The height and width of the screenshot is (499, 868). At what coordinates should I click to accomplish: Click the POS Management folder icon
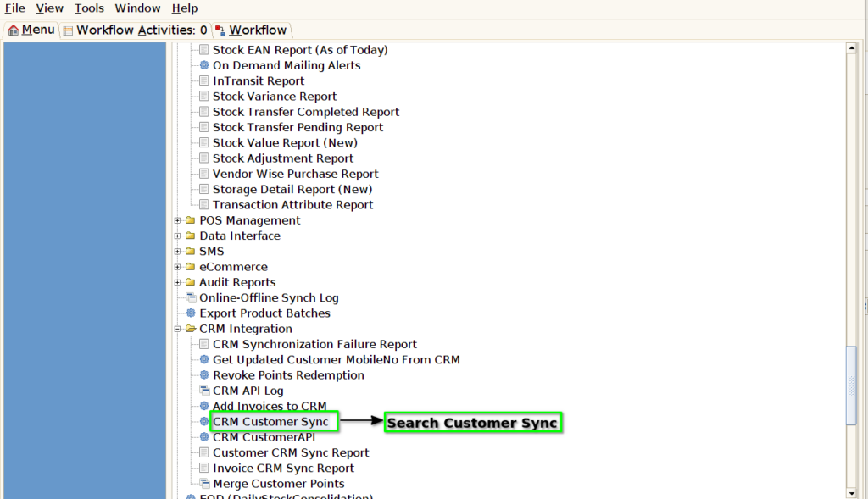pyautogui.click(x=191, y=220)
